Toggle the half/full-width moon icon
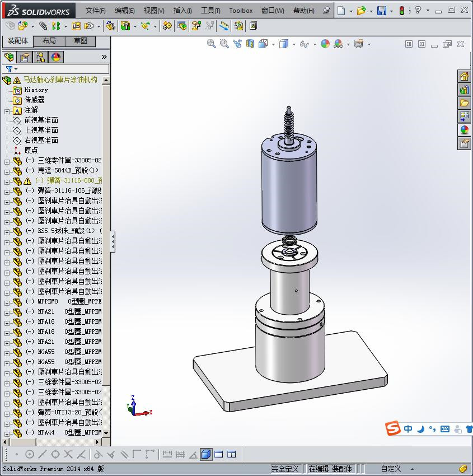Image resolution: width=473 pixels, height=476 pixels. pos(420,429)
